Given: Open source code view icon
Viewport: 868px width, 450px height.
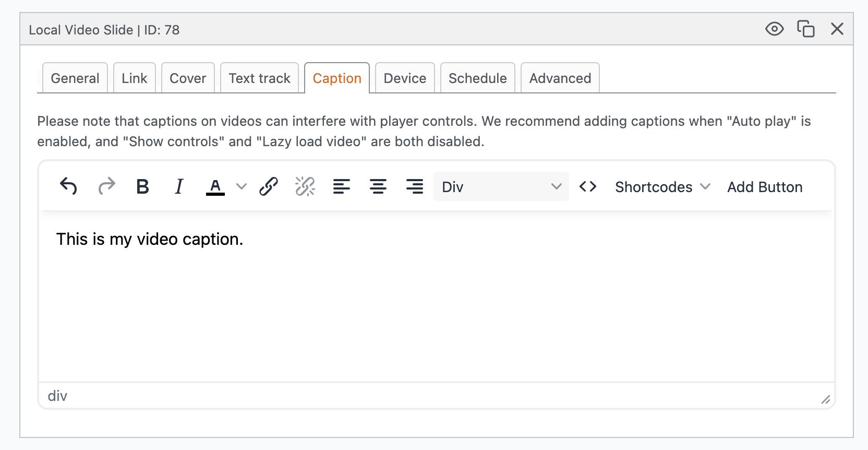Looking at the screenshot, I should [588, 186].
